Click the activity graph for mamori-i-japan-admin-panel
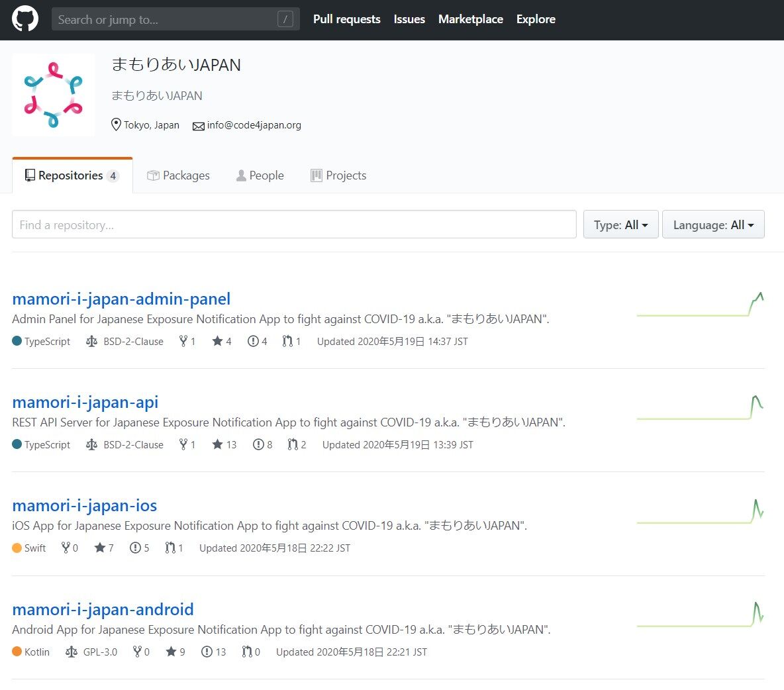 tap(701, 305)
